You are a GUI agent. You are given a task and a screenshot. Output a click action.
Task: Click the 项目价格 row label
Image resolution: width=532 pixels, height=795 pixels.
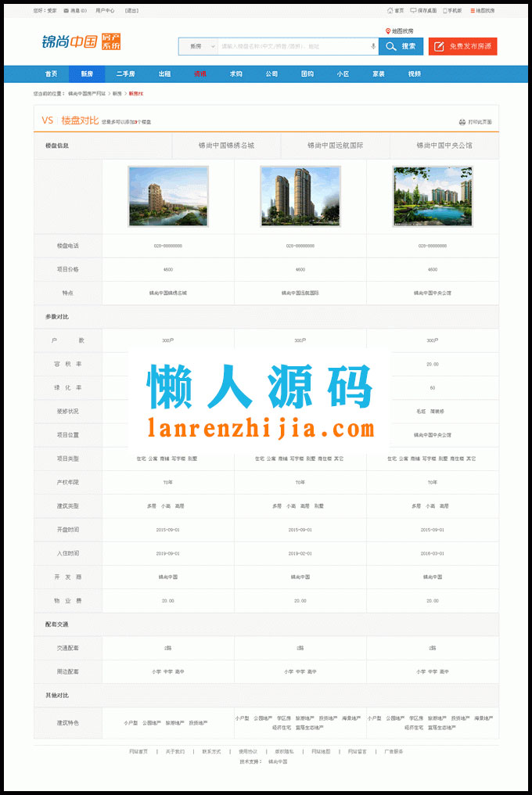(68, 270)
